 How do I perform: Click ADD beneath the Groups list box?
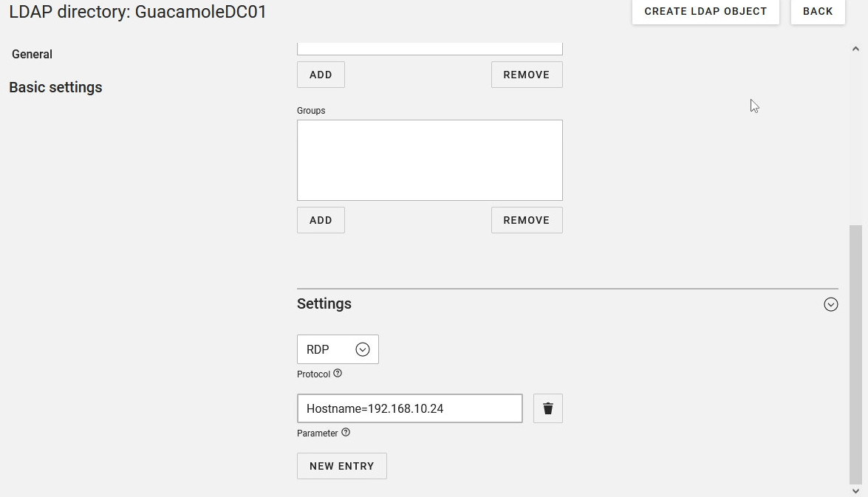tap(321, 220)
